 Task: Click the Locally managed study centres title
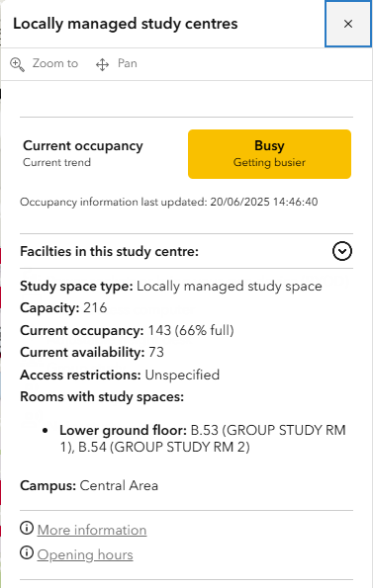126,24
